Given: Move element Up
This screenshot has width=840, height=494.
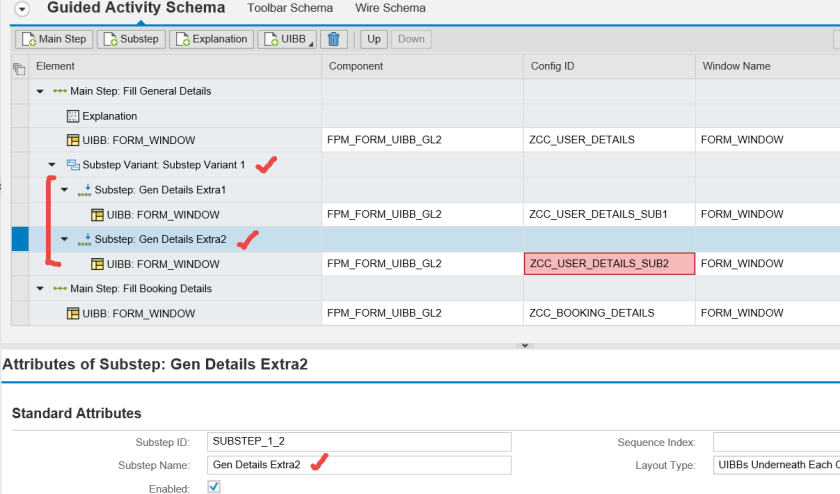Looking at the screenshot, I should click(374, 39).
